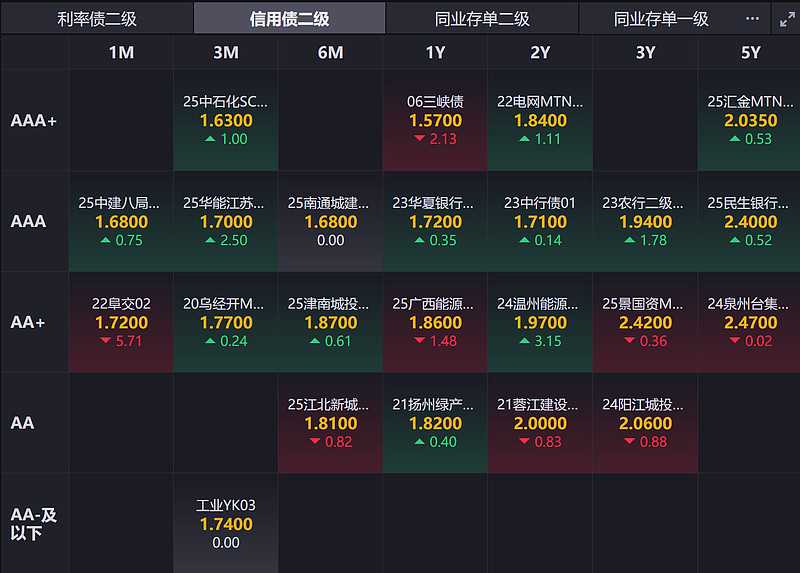The image size is (800, 573).
Task: Open the 23农行二级 bond cell
Action: click(x=645, y=221)
